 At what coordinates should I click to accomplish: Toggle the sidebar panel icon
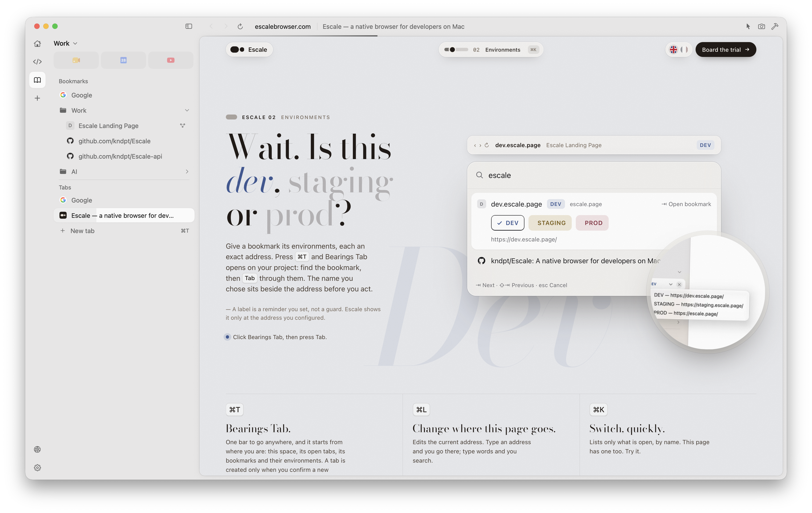pos(188,26)
